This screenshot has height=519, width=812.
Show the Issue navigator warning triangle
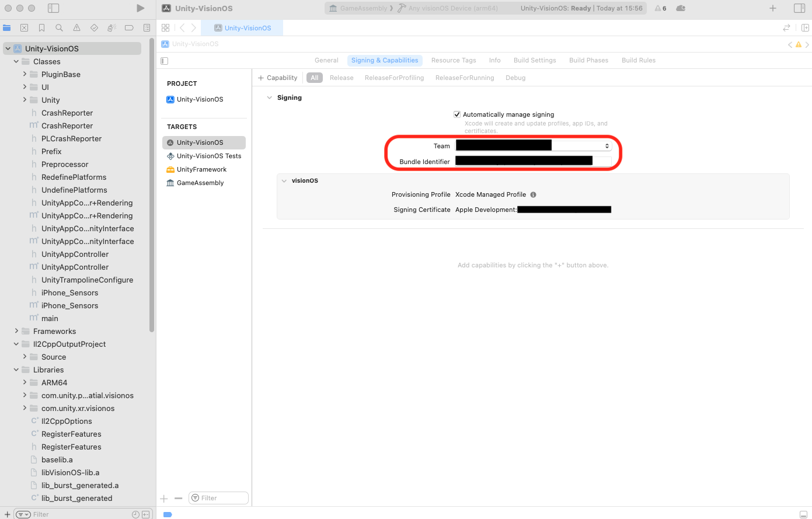(x=75, y=27)
